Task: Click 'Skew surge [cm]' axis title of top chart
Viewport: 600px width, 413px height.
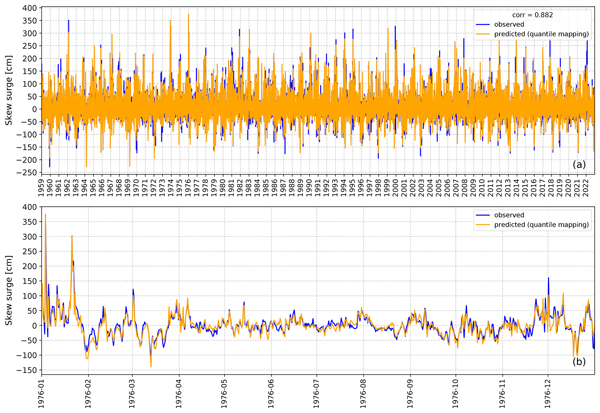Action: click(8, 90)
